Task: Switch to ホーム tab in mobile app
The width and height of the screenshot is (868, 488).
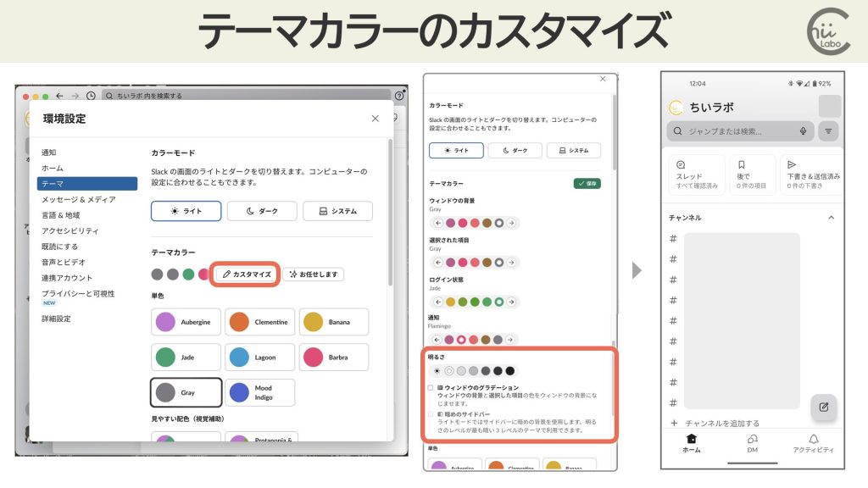Action: pos(691,443)
